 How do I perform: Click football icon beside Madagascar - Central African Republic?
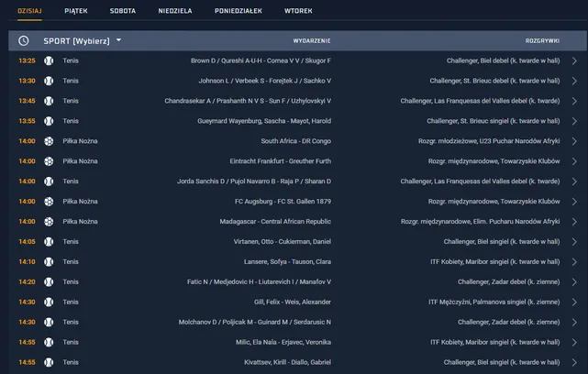point(49,222)
